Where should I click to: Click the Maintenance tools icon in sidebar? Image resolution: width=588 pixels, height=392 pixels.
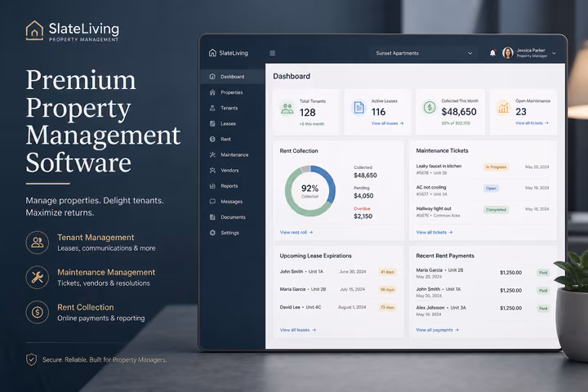(212, 154)
